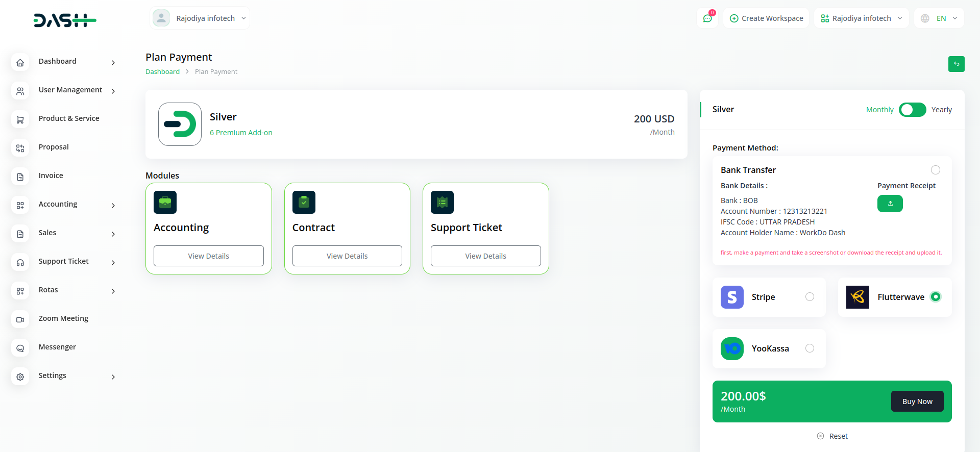Open Messenger from the sidebar
Screen dimensions: 980x452
point(57,347)
